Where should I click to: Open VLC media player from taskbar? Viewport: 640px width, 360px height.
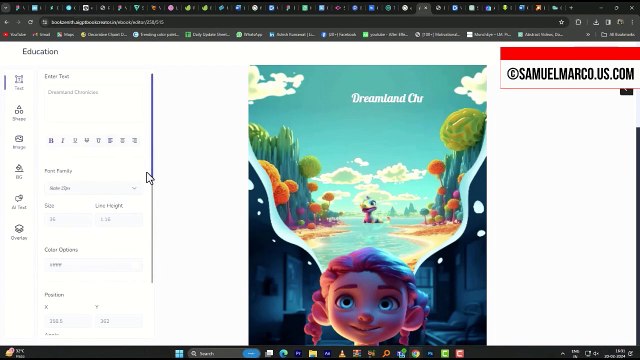tap(342, 353)
